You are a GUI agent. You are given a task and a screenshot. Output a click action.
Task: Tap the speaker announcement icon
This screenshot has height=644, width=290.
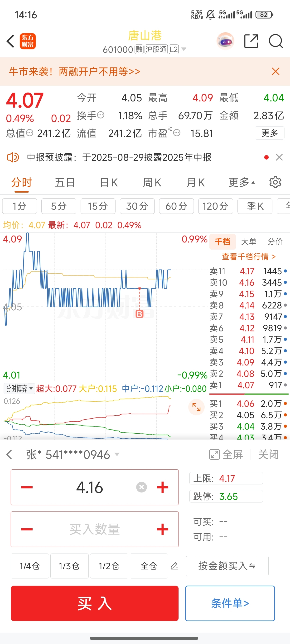click(13, 157)
